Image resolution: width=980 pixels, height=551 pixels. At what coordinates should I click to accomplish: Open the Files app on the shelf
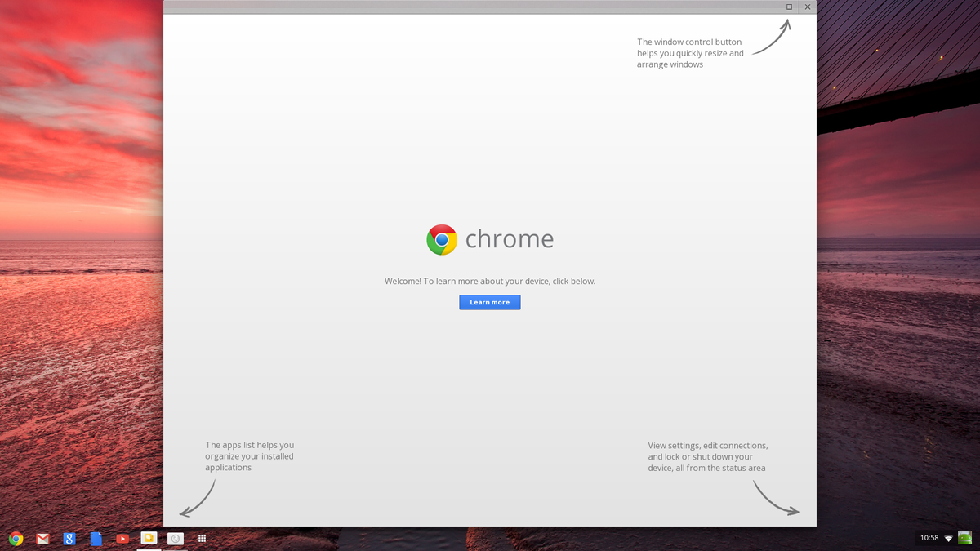[x=149, y=538]
